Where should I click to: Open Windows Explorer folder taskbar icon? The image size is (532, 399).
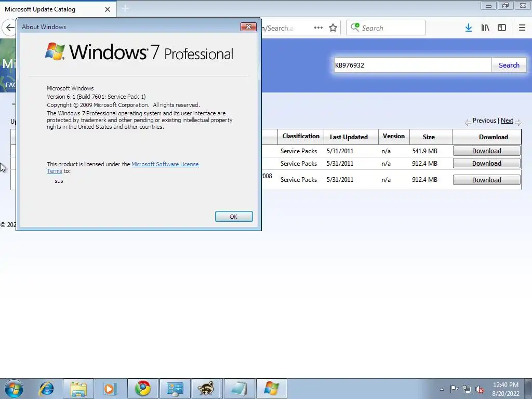click(78, 389)
